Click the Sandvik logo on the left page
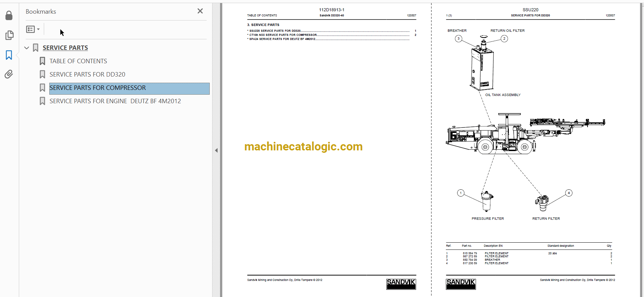This screenshot has width=644, height=297. point(401,284)
